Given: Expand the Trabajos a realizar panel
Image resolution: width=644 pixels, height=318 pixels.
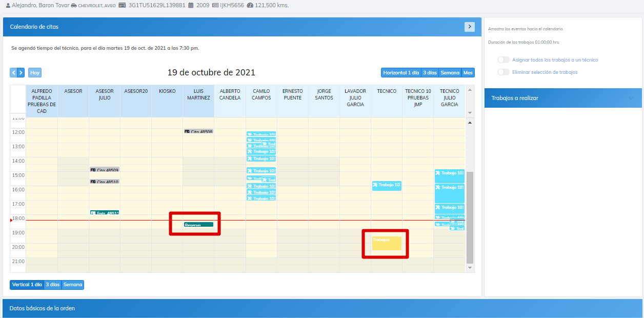Looking at the screenshot, I should (631, 98).
